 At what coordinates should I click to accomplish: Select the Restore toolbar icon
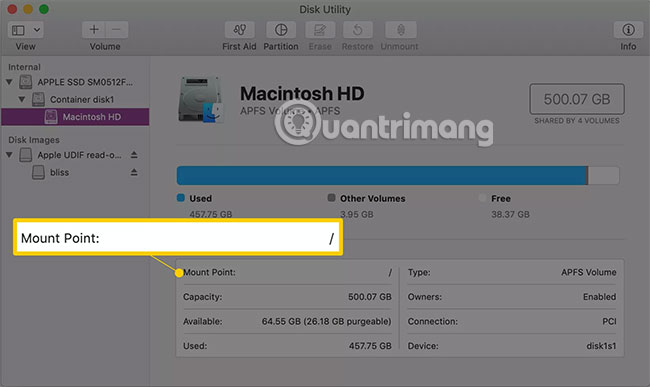357,30
